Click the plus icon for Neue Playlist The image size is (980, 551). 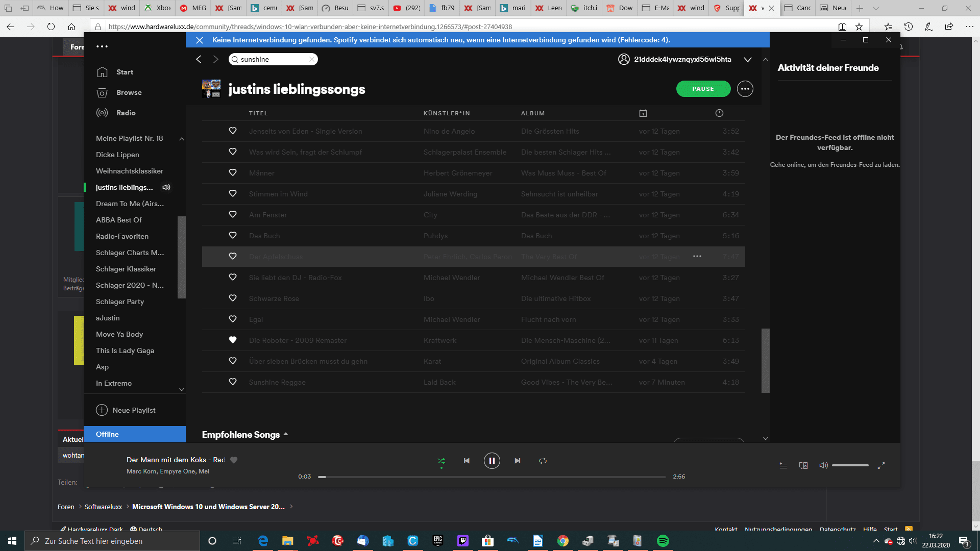click(x=102, y=410)
